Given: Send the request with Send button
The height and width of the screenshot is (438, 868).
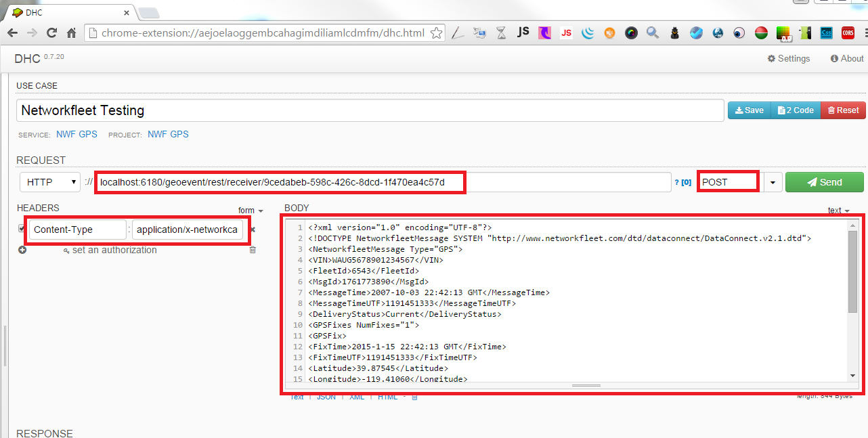Looking at the screenshot, I should pyautogui.click(x=825, y=182).
